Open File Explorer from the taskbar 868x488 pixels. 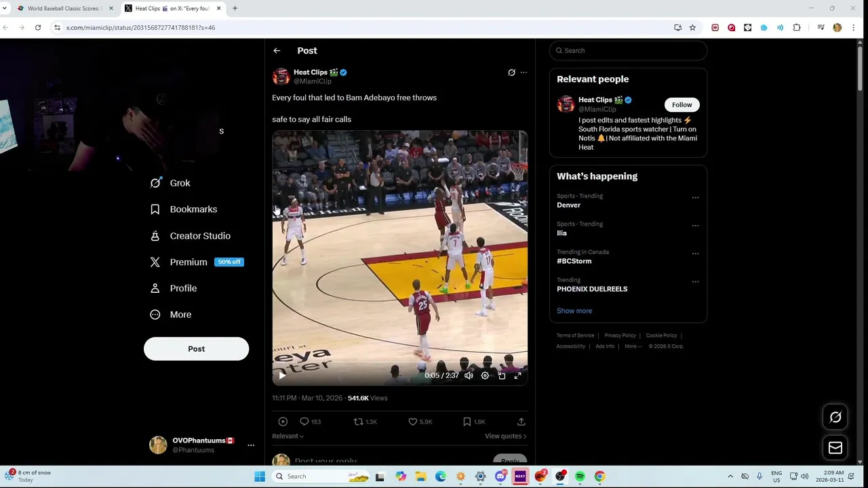420,476
